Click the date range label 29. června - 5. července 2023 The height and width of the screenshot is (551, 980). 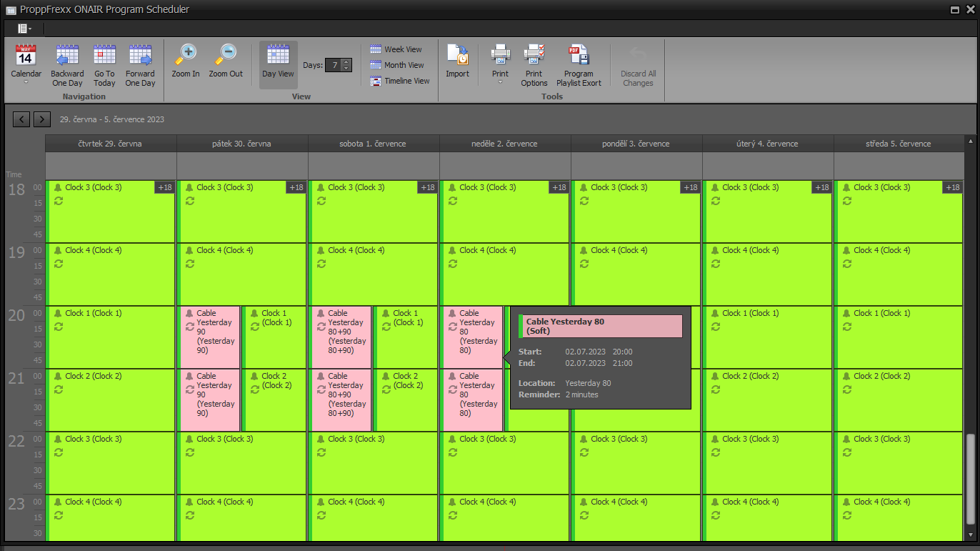[112, 119]
